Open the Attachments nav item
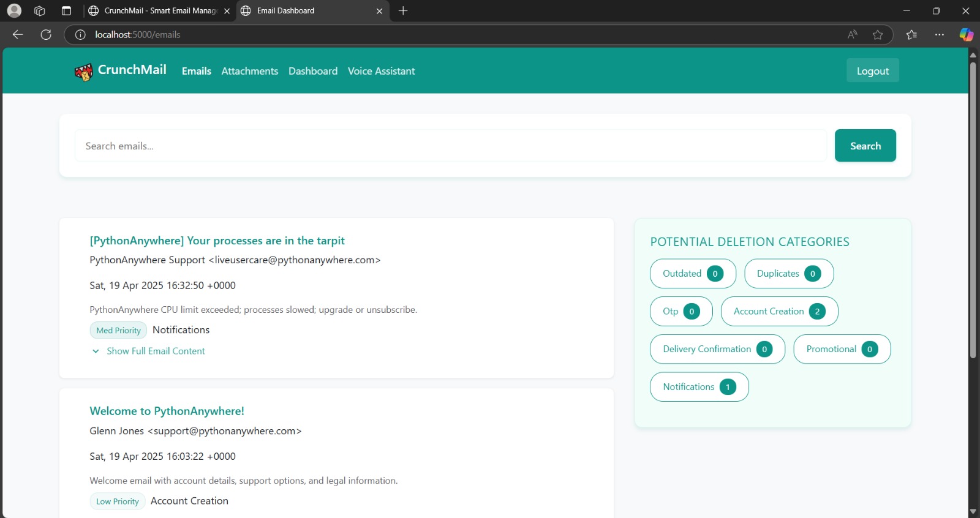This screenshot has width=980, height=518. click(250, 71)
